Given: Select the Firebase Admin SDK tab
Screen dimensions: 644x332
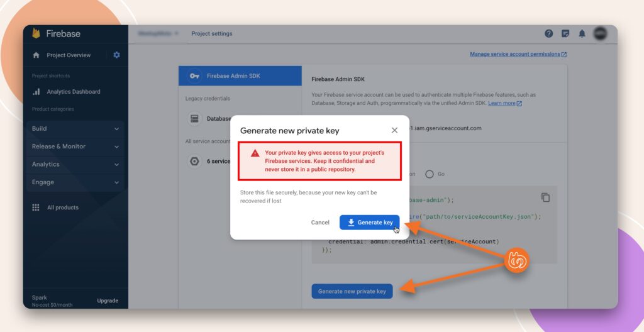Looking at the screenshot, I should click(x=240, y=76).
